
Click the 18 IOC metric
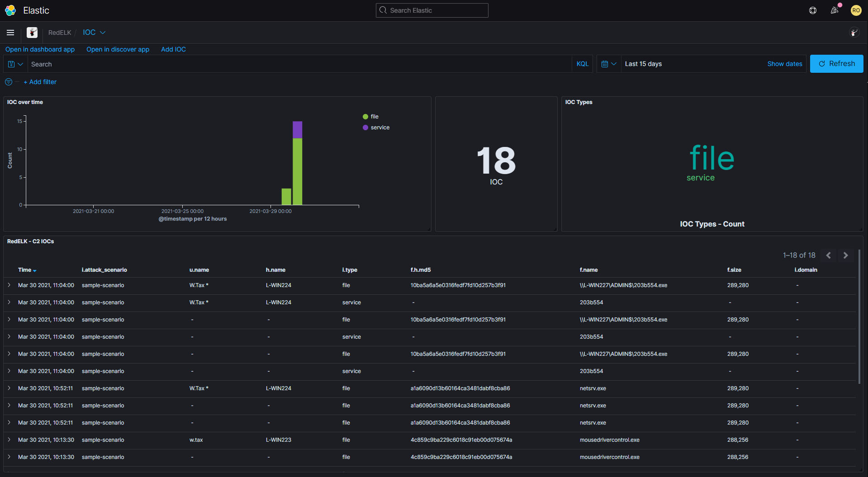496,165
